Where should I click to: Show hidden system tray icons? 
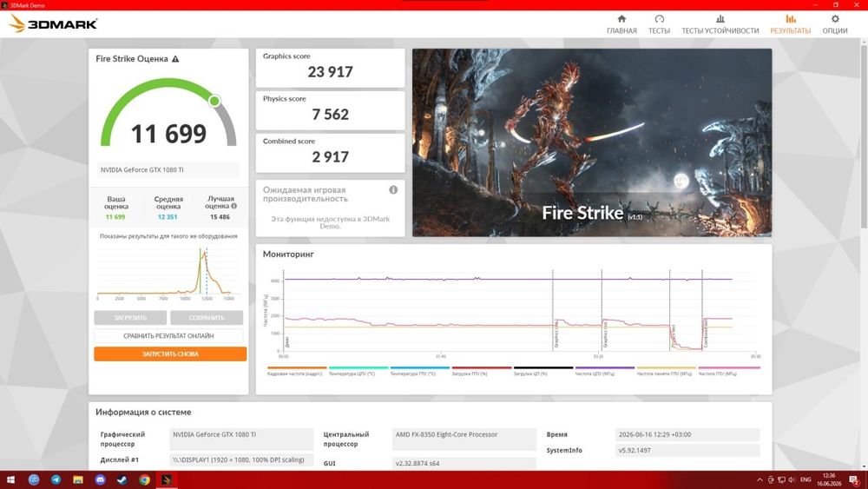759,479
